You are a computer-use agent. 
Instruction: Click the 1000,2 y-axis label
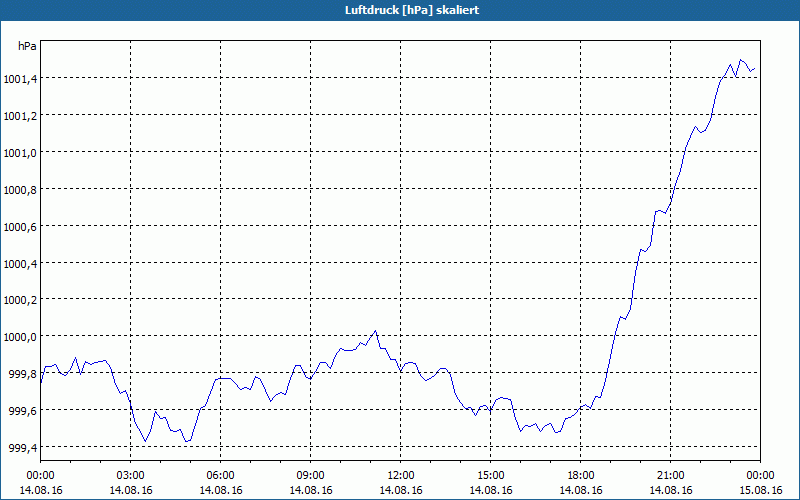19,300
